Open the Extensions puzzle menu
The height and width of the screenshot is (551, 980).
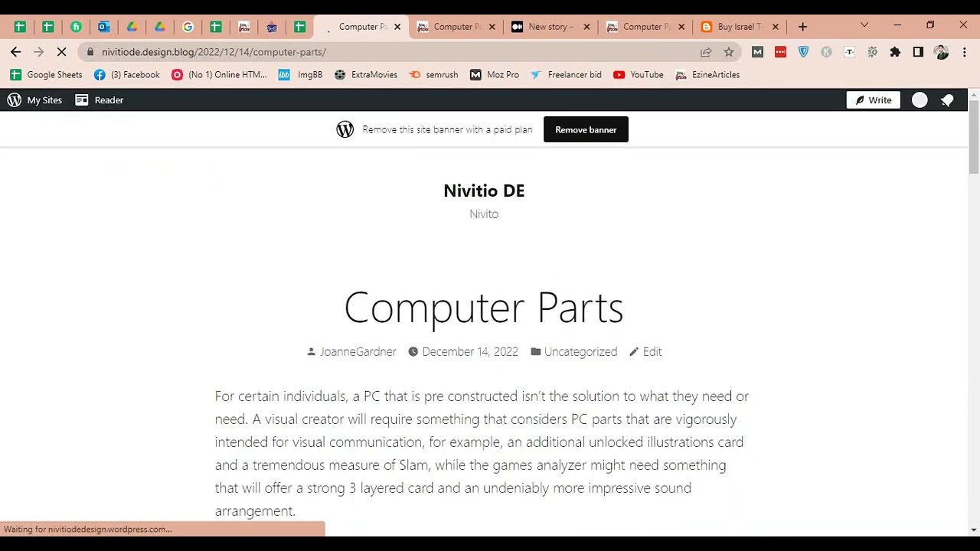[895, 52]
